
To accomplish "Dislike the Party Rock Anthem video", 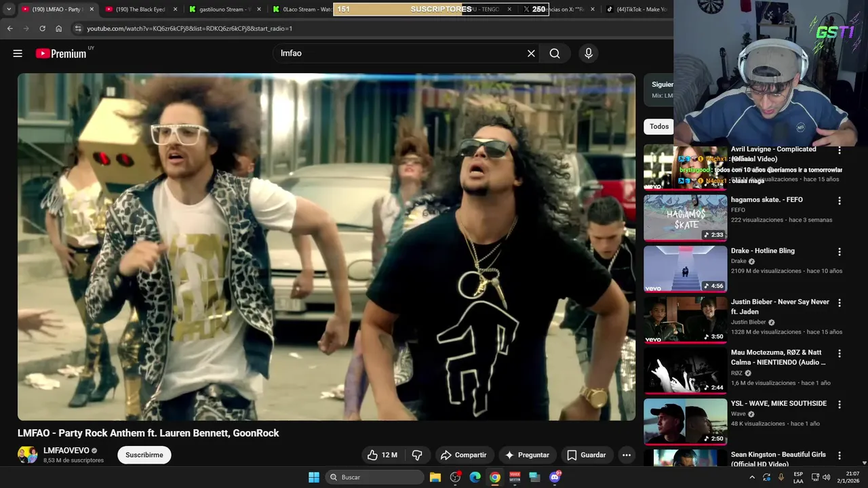I will (417, 455).
